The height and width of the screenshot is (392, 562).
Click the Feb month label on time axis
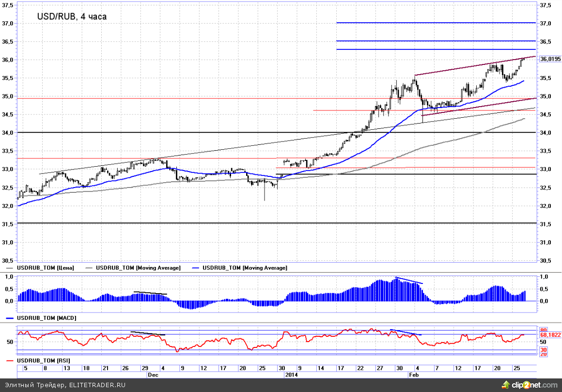414,375
